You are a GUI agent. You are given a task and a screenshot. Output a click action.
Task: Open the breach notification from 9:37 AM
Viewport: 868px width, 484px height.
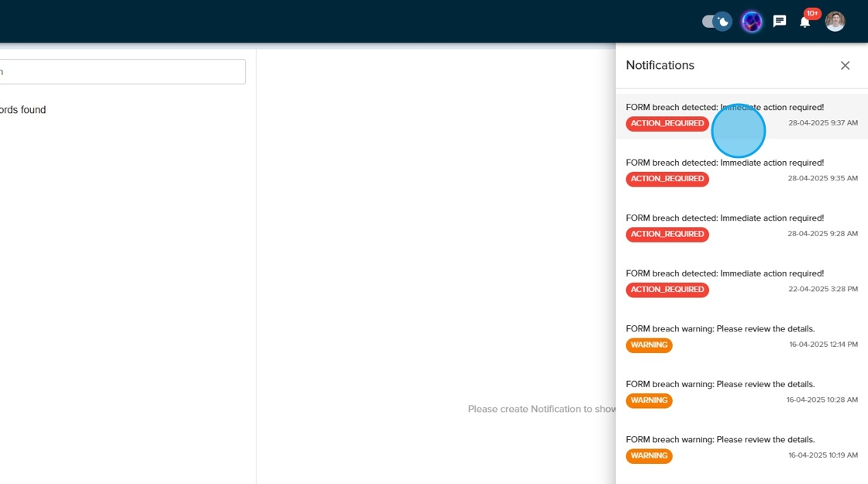725,108
